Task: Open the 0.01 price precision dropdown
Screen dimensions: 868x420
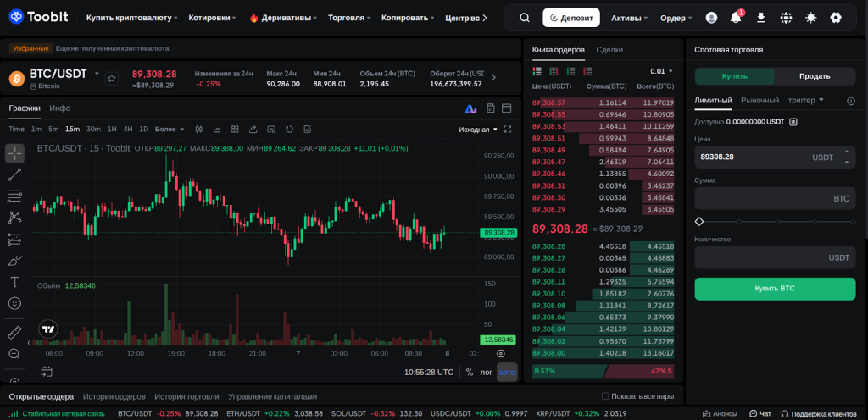Action: (661, 71)
